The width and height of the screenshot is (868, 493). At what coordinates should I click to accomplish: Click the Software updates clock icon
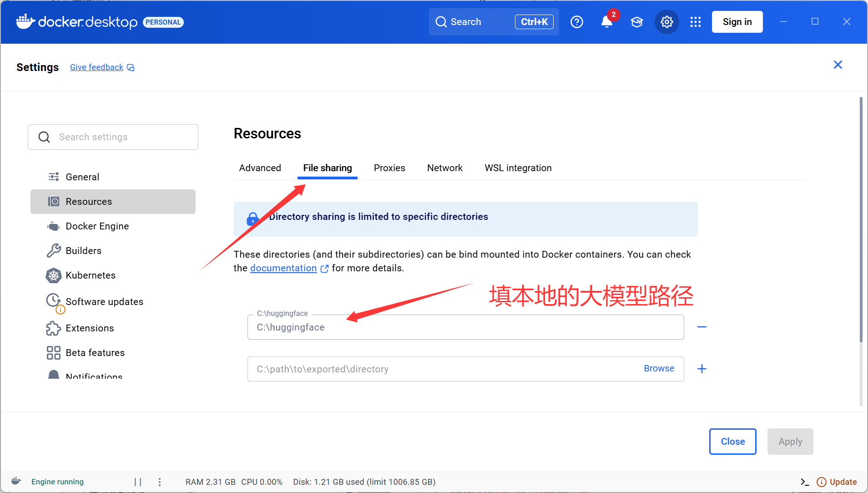point(53,300)
